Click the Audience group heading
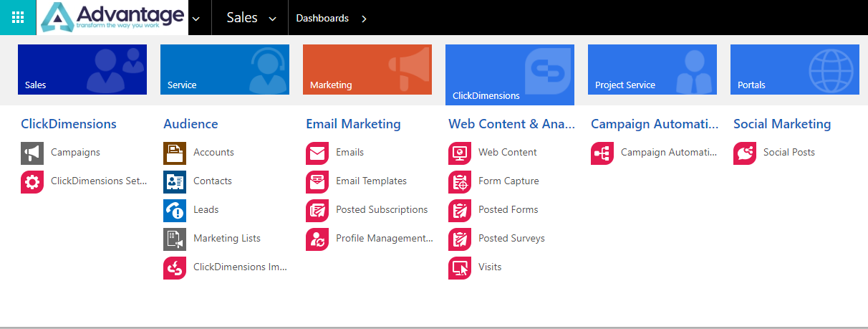868x329 pixels. [x=191, y=124]
